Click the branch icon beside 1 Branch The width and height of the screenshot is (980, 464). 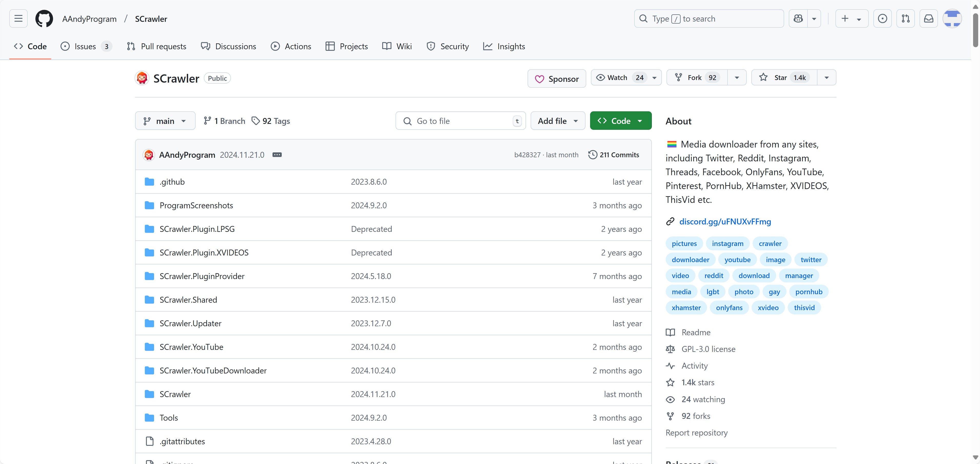pos(207,121)
